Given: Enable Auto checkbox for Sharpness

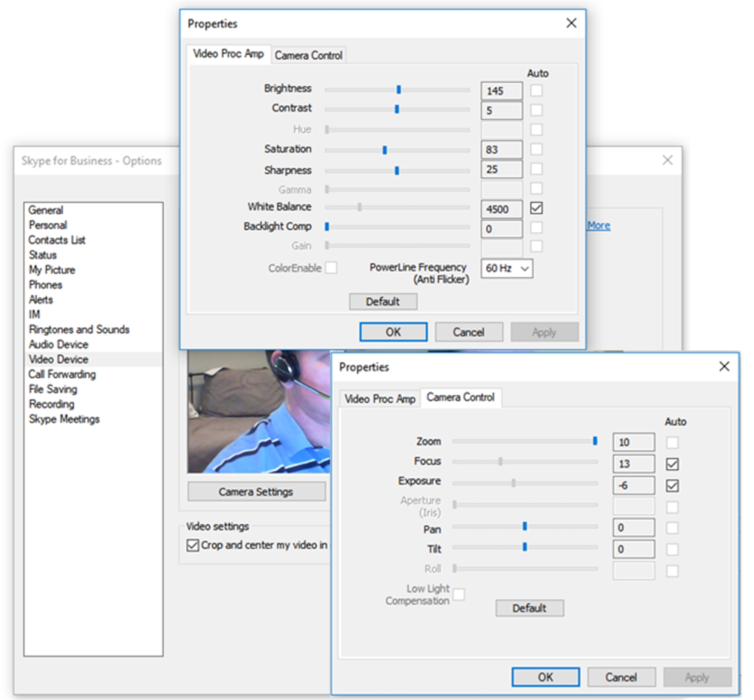Looking at the screenshot, I should [536, 168].
